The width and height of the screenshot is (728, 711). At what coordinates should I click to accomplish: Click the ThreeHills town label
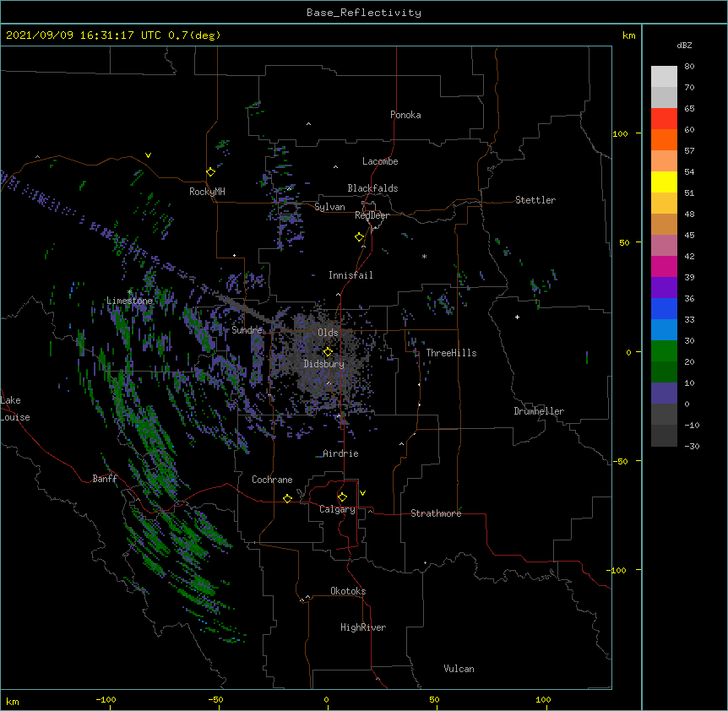point(451,353)
